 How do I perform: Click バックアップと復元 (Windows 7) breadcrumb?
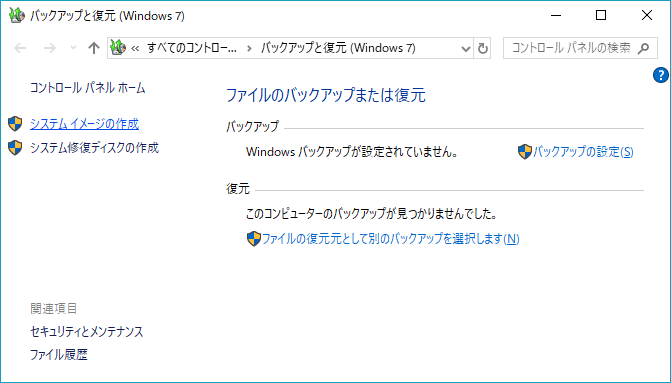tap(338, 48)
